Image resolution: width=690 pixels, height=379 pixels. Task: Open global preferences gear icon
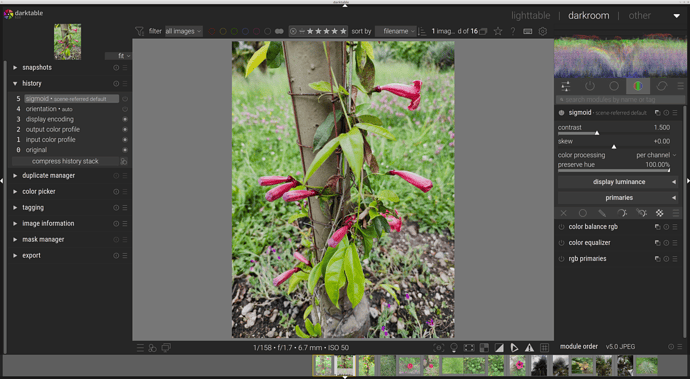click(543, 31)
